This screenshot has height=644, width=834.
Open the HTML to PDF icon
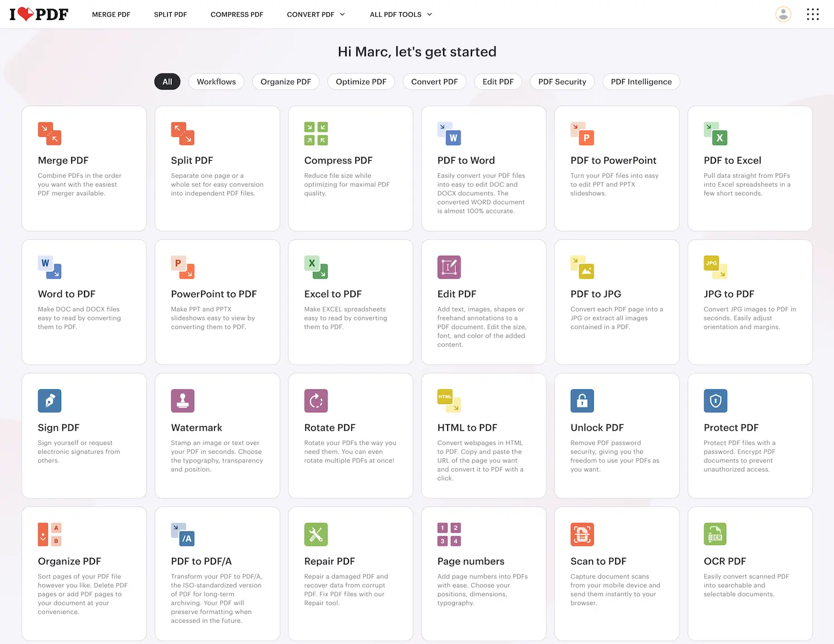(x=449, y=400)
